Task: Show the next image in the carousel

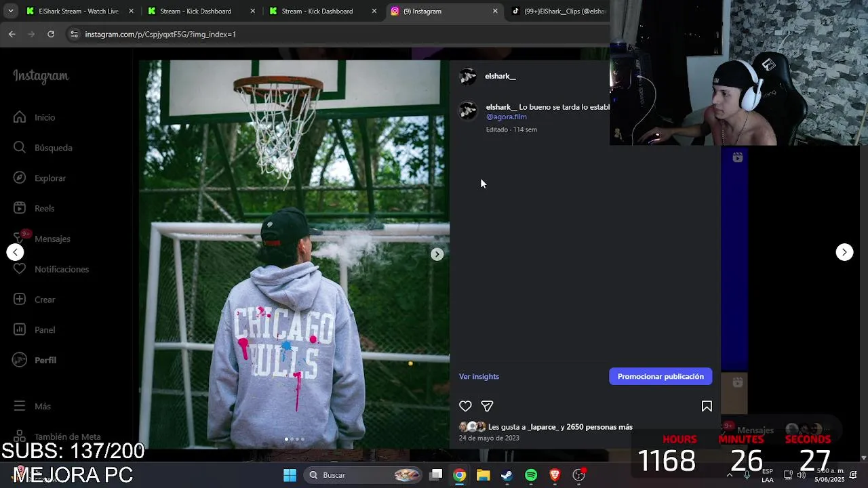Action: (x=437, y=254)
